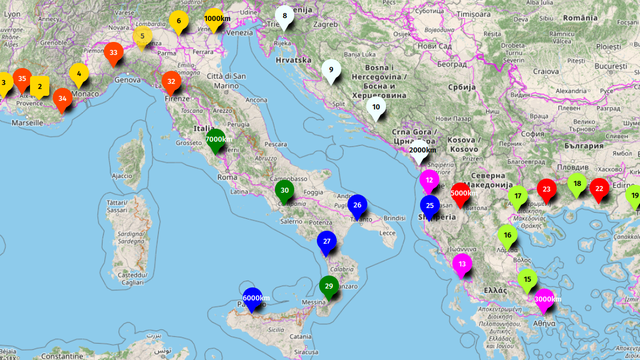Select the green marker numbered 29

(x=329, y=288)
